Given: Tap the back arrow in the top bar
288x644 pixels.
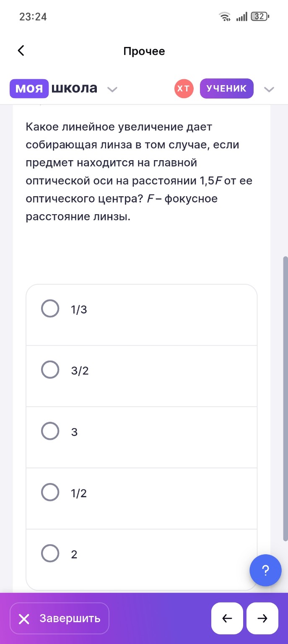Looking at the screenshot, I should coord(21,50).
